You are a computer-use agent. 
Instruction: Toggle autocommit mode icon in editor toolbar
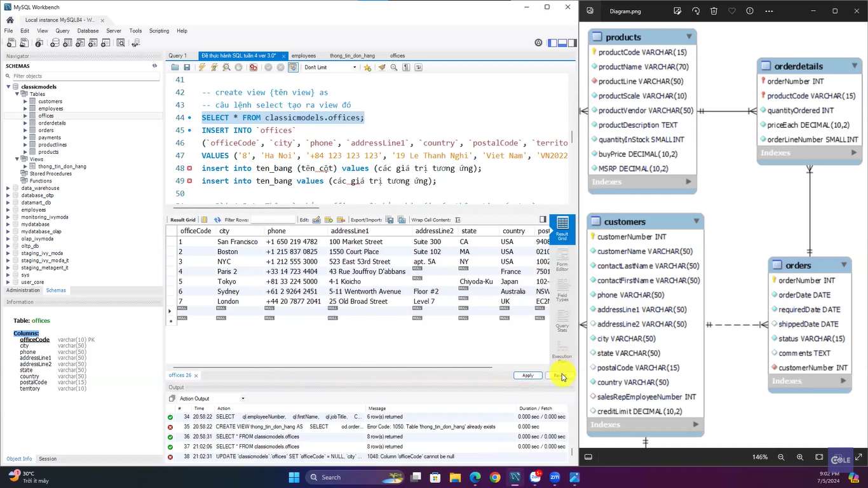[293, 67]
